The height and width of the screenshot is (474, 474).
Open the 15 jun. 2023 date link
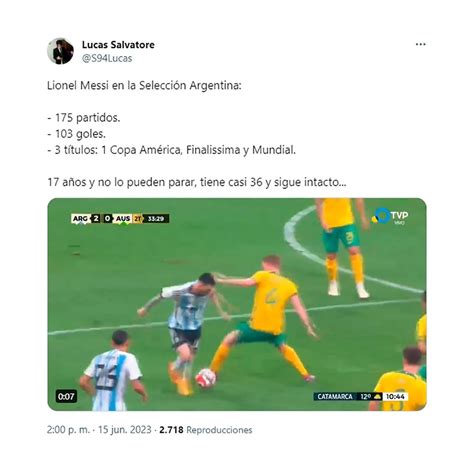(x=125, y=430)
